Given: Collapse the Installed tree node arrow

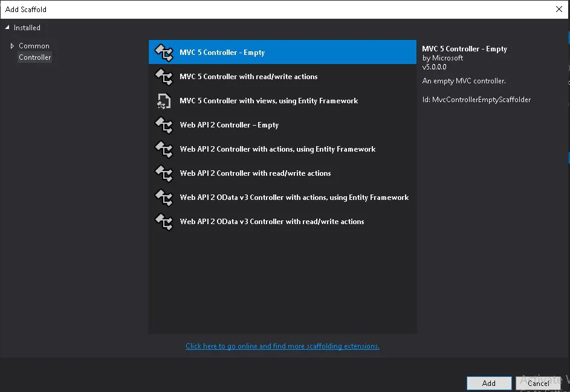Looking at the screenshot, I should (x=7, y=27).
